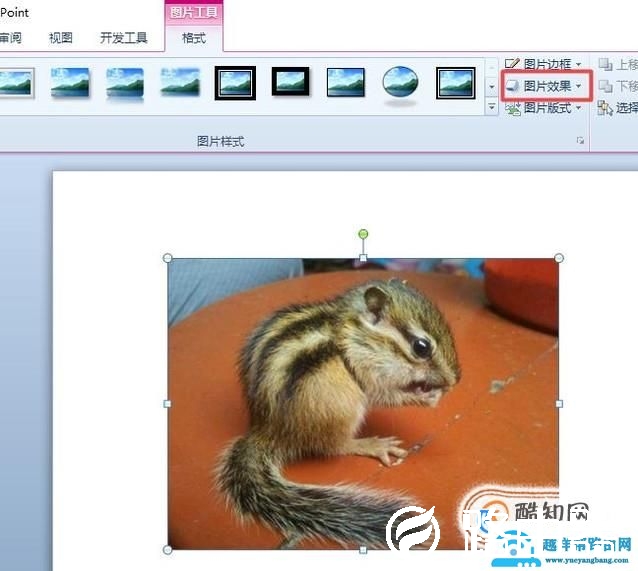Select the 格式 tab under 图片工具

[194, 38]
